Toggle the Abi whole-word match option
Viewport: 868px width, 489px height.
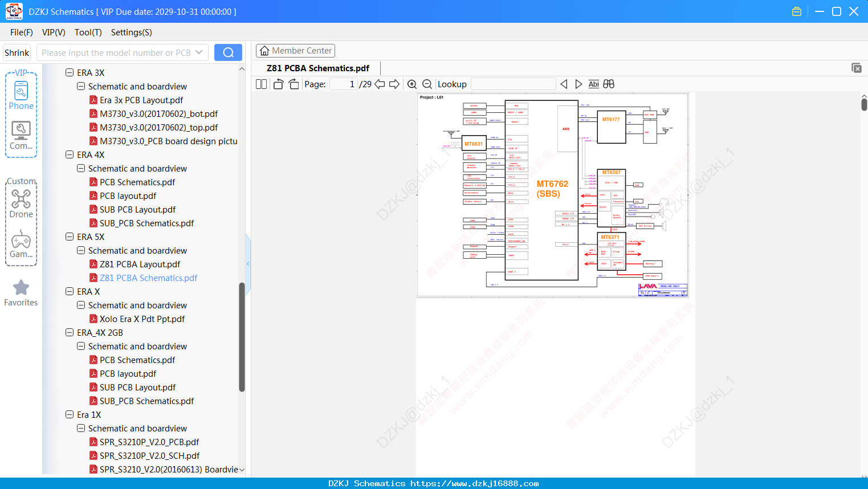coord(593,84)
